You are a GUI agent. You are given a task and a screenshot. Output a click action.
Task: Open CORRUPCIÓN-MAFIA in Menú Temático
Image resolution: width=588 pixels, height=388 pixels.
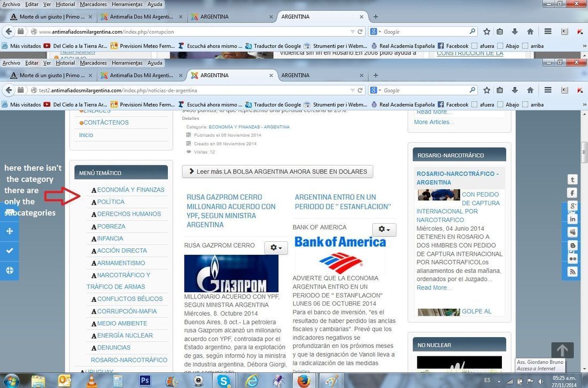click(127, 311)
